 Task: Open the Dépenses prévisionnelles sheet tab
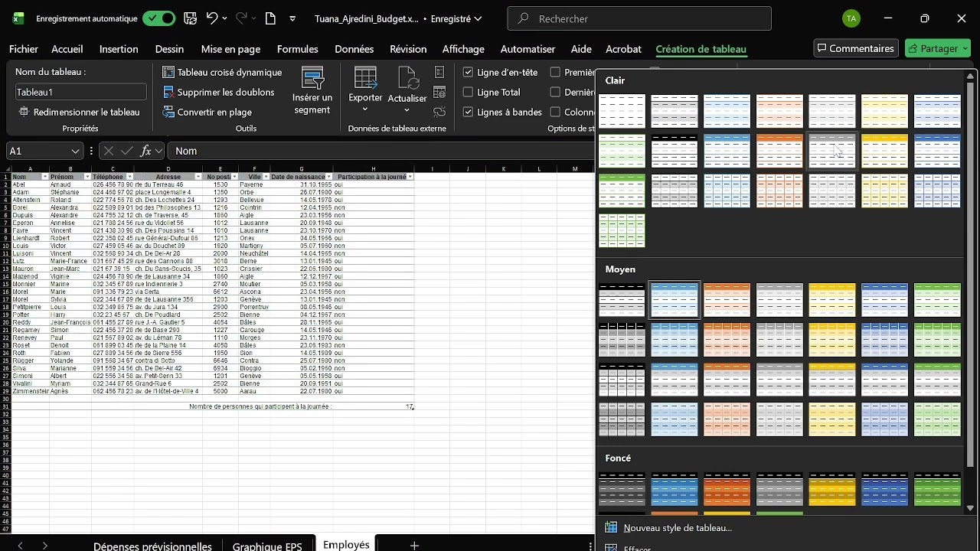[152, 546]
